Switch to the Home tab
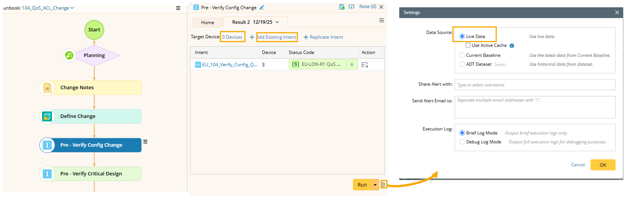 click(x=208, y=23)
